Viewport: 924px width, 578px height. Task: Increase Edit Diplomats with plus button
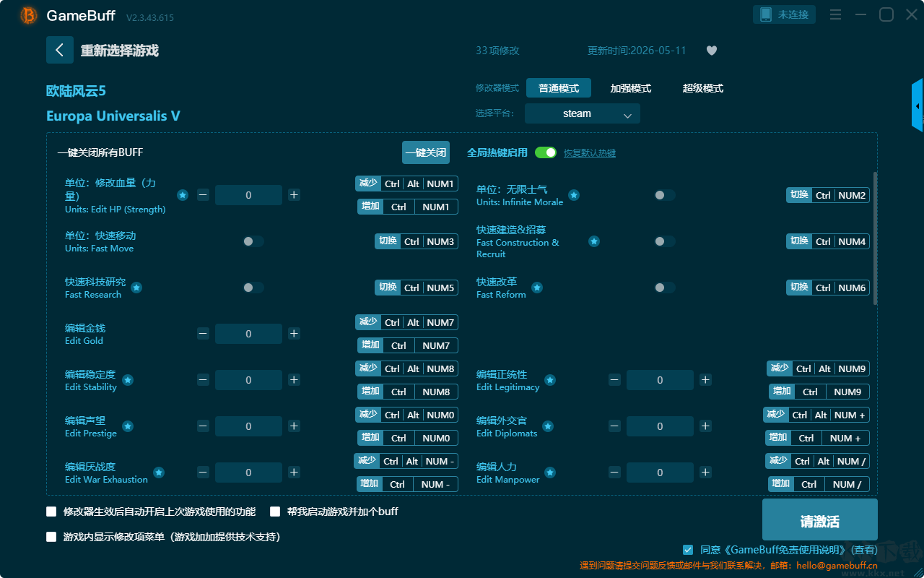(705, 426)
